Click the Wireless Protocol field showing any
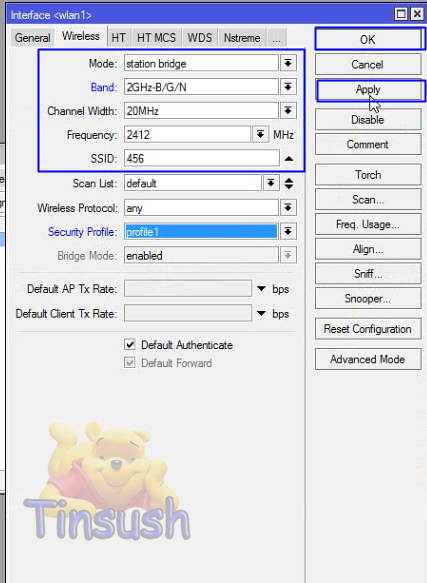Viewport: 427px width, 583px height. click(x=201, y=207)
